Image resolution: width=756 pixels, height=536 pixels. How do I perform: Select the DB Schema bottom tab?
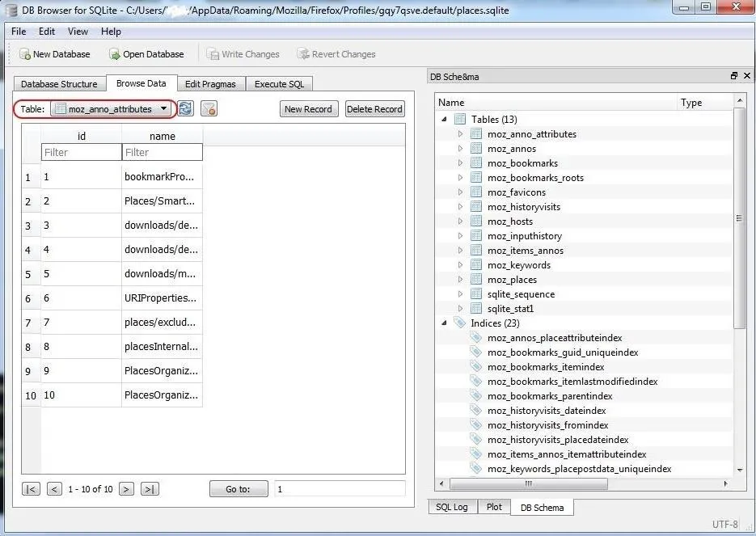coord(542,508)
